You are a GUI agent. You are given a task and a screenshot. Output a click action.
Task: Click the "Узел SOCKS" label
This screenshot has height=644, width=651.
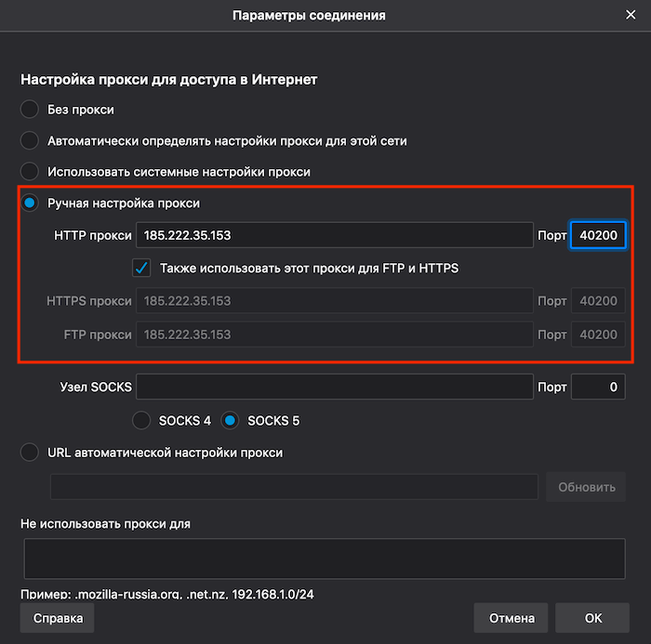click(96, 387)
